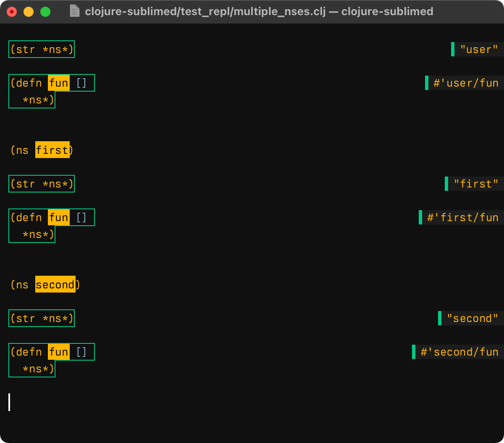Click the green zoom window button

(45, 12)
